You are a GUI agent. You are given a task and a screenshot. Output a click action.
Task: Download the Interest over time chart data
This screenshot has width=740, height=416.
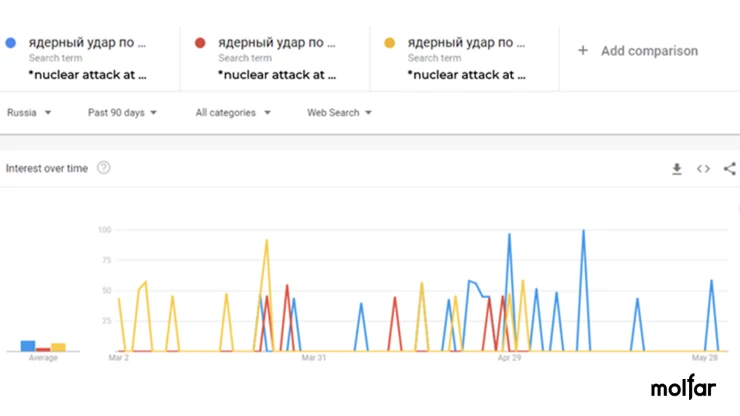pyautogui.click(x=677, y=169)
